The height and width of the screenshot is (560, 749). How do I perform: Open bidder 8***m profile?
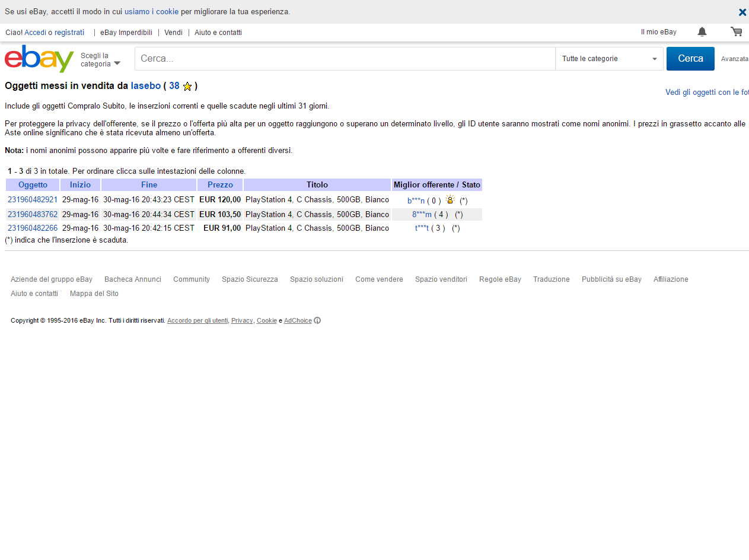tap(422, 215)
